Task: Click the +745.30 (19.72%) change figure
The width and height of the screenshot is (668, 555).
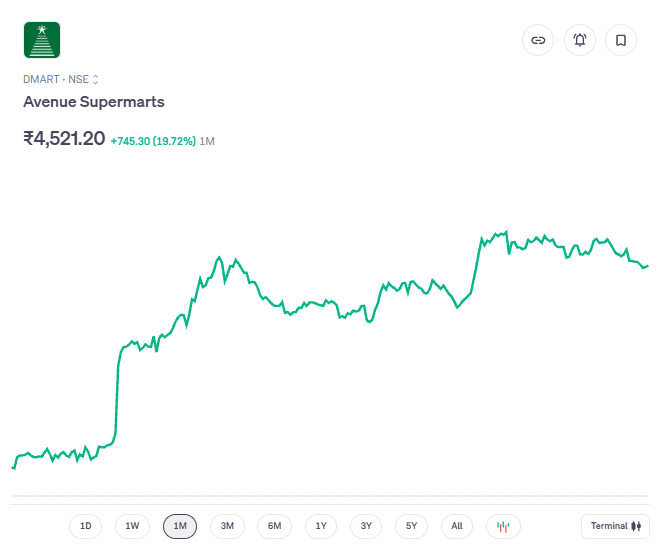Action: pyautogui.click(x=153, y=141)
